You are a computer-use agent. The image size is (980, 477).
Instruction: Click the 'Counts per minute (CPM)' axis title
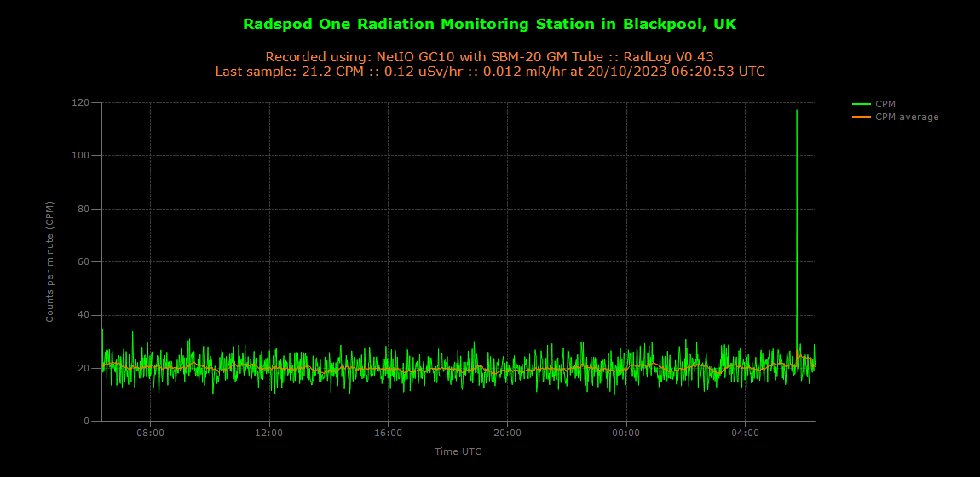click(49, 261)
